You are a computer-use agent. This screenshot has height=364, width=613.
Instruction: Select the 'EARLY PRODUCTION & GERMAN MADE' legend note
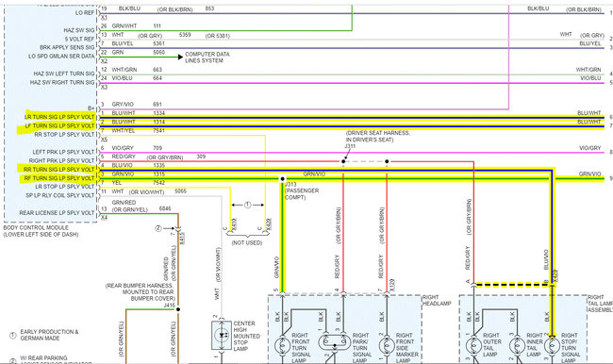click(x=49, y=335)
